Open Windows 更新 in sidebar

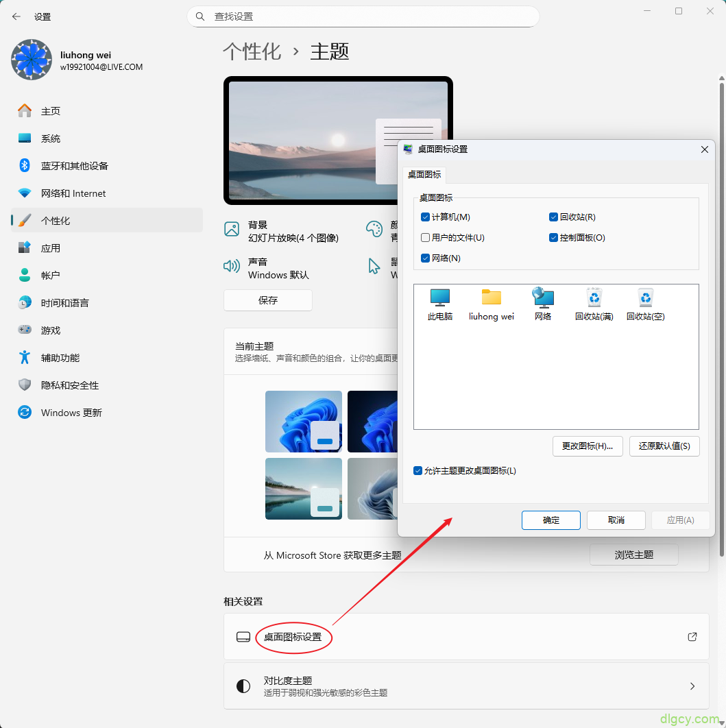point(71,413)
